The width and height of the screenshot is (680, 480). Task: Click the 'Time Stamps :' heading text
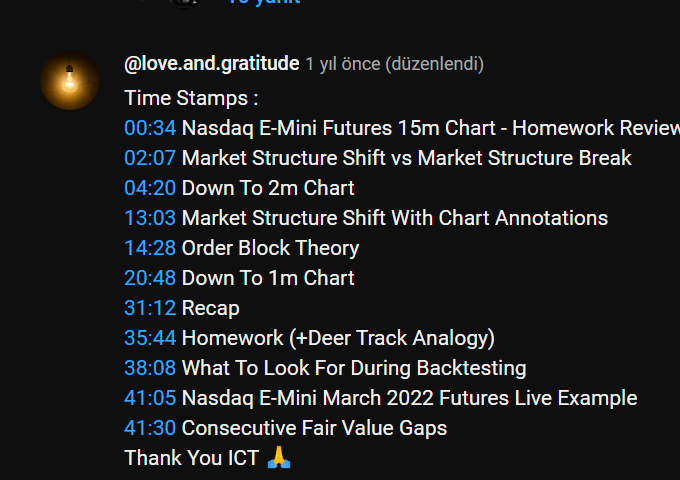[x=191, y=98]
